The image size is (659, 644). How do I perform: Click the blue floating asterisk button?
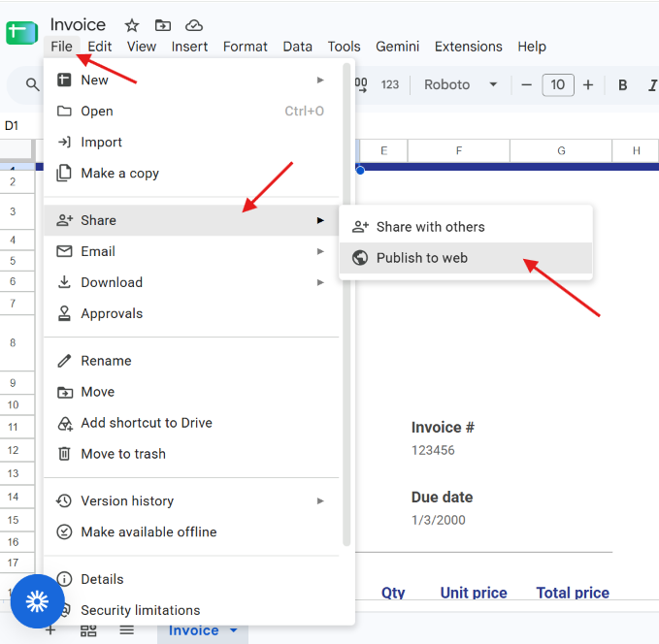pyautogui.click(x=38, y=601)
